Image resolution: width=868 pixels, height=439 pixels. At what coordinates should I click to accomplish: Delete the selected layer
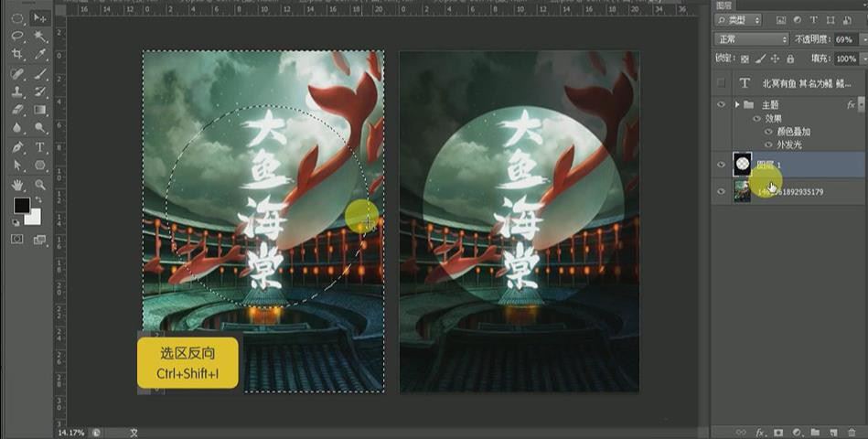click(x=852, y=433)
